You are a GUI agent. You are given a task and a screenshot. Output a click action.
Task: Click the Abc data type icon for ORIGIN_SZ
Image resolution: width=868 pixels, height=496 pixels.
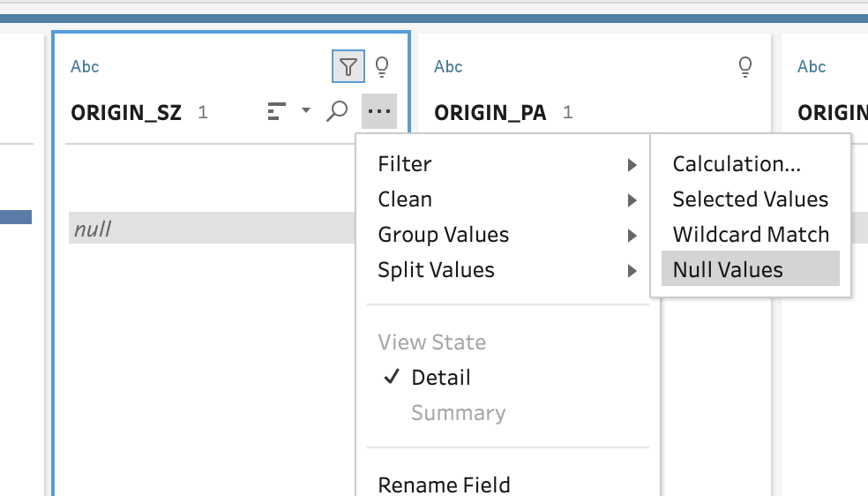point(86,67)
